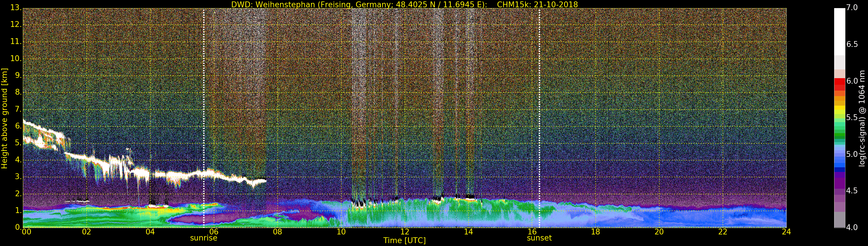Screen dimensions: 868x246
Task: Select the 20 hour time axis tick
Action: pos(659,232)
